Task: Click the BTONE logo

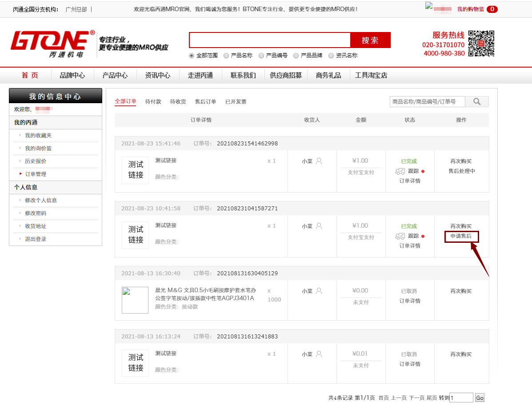Action: pyautogui.click(x=52, y=44)
